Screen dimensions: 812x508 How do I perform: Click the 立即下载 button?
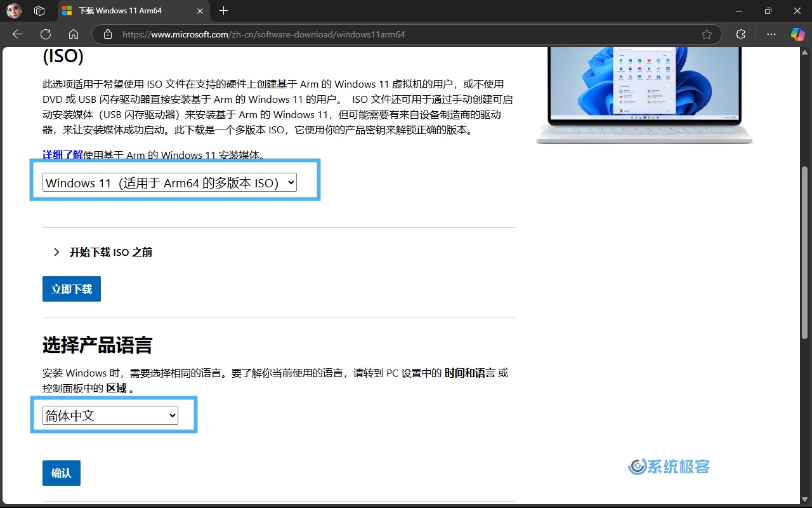coord(72,289)
